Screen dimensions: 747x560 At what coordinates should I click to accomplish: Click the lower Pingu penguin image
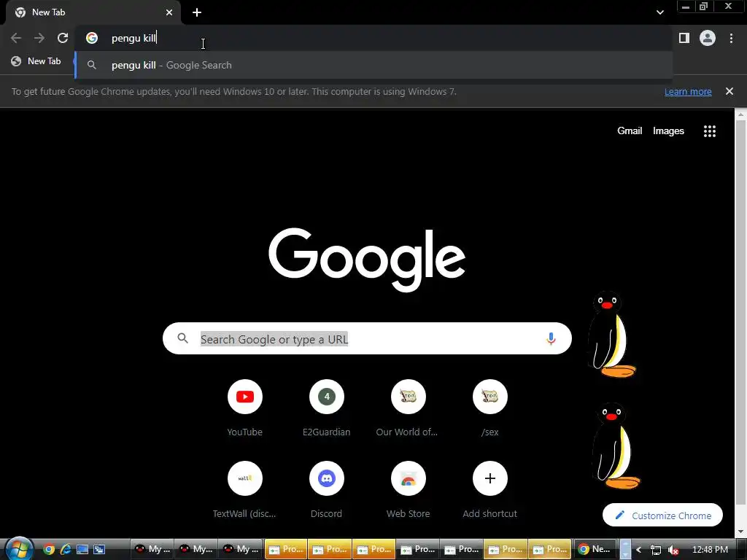(x=615, y=446)
